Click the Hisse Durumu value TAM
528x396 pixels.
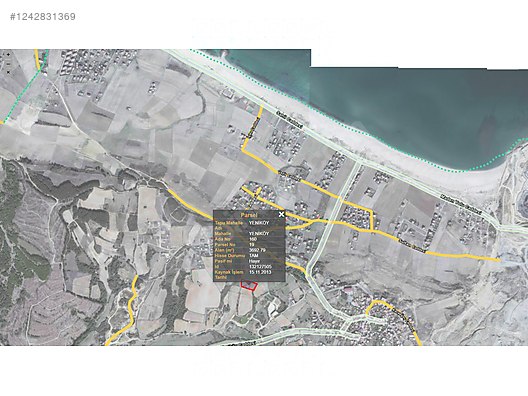coord(254,256)
